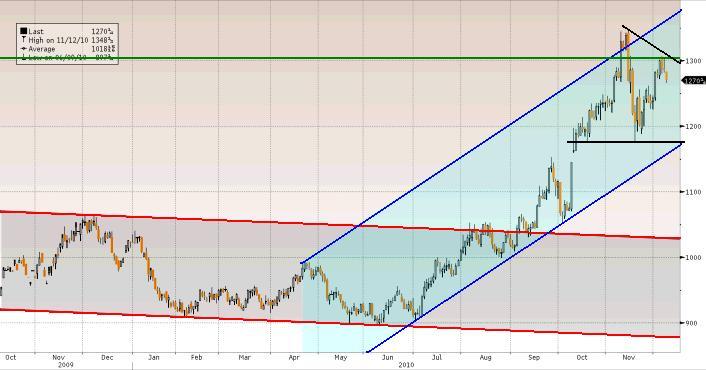The height and width of the screenshot is (370, 706).
Task: Click the Apr label on time axis
Action: (294, 357)
